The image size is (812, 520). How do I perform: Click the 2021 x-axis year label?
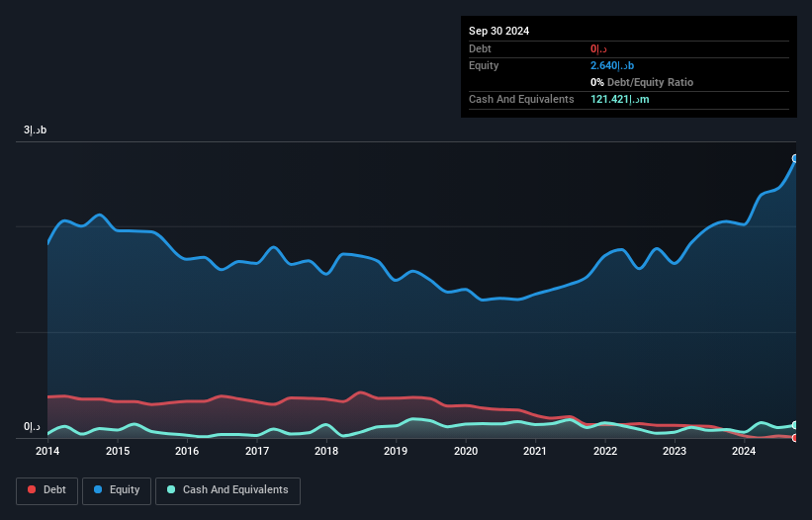pyautogui.click(x=535, y=452)
